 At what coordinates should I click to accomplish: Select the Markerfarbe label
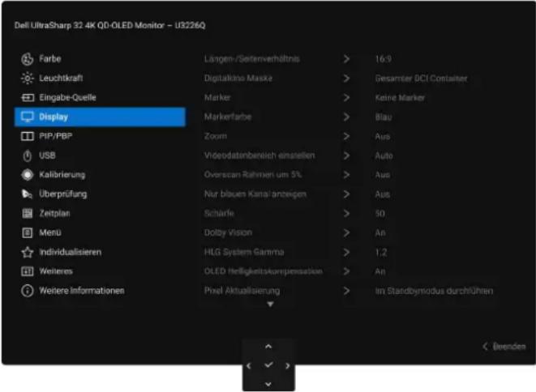pos(228,117)
